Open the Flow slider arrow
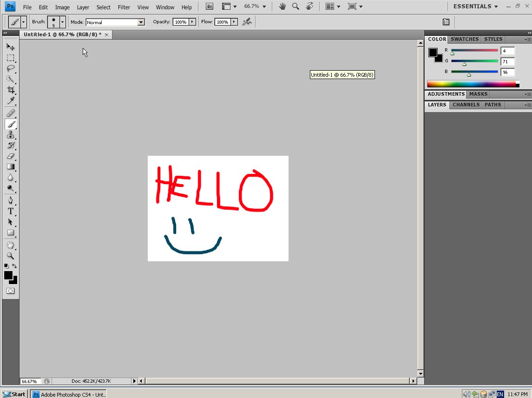 [234, 22]
